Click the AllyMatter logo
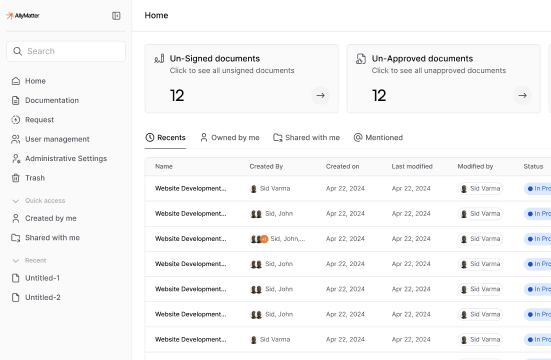The height and width of the screenshot is (360, 551). (x=23, y=15)
